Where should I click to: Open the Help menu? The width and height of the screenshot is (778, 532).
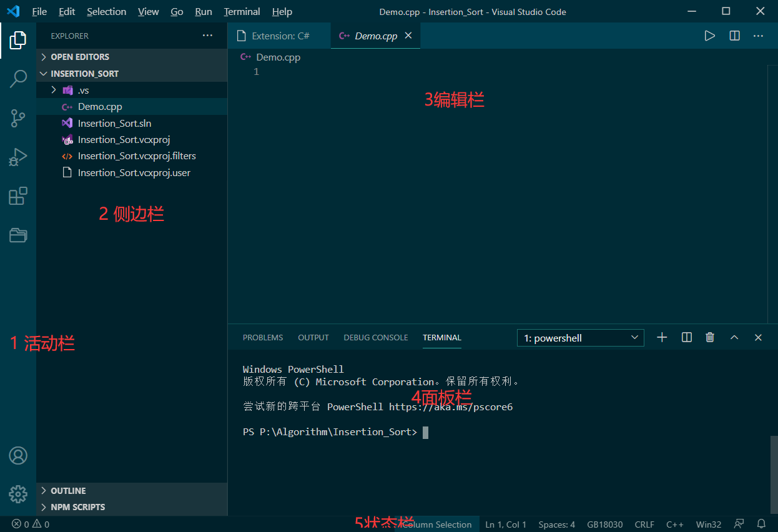tap(282, 11)
